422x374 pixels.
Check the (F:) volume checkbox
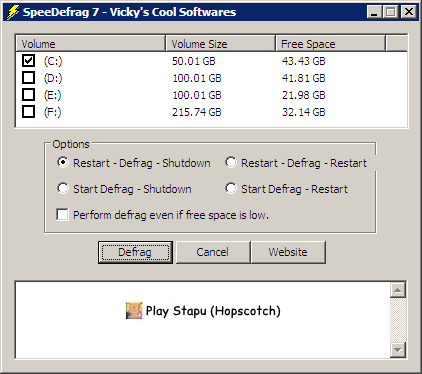(x=28, y=112)
